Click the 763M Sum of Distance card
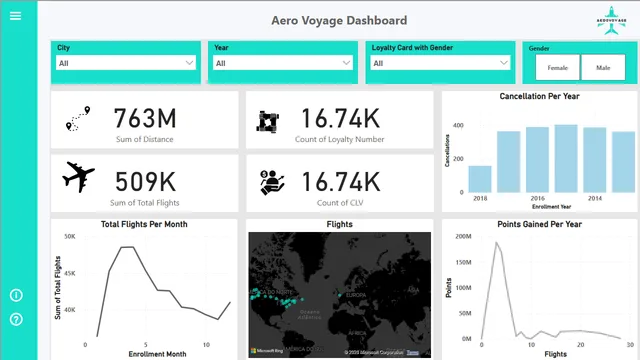Screen dimensions: 640x360 click(144, 120)
